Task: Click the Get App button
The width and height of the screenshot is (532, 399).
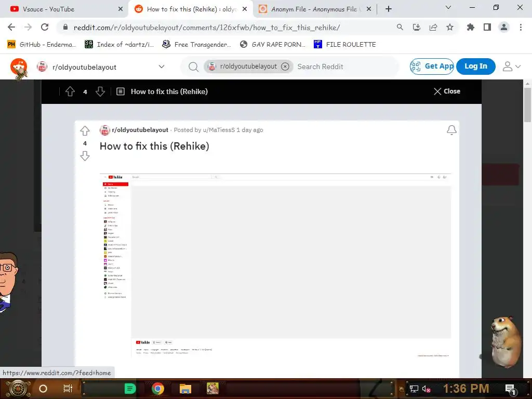Action: (x=432, y=66)
